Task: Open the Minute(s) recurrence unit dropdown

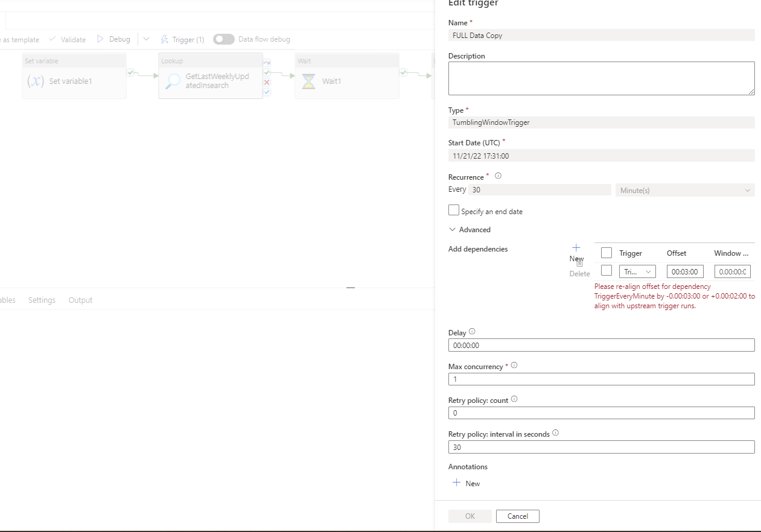Action: tap(685, 190)
